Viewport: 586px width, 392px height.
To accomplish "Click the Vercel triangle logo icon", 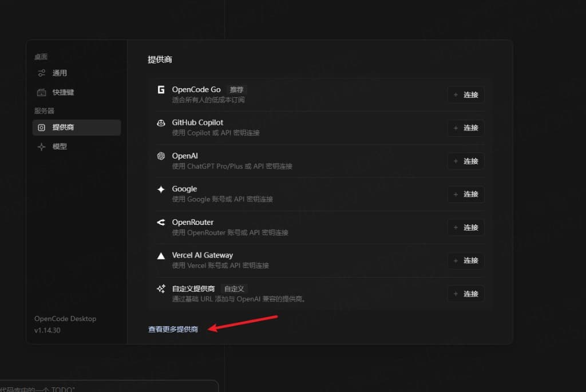I will tap(161, 256).
